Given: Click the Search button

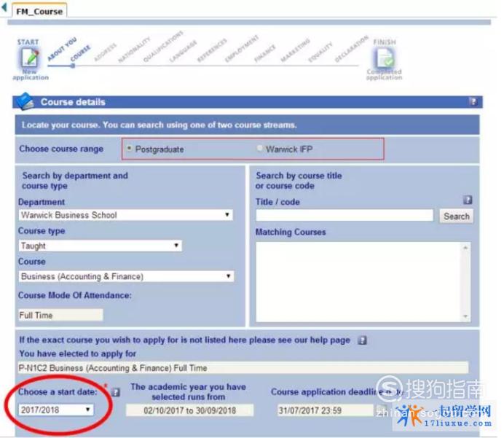Looking at the screenshot, I should (x=457, y=216).
